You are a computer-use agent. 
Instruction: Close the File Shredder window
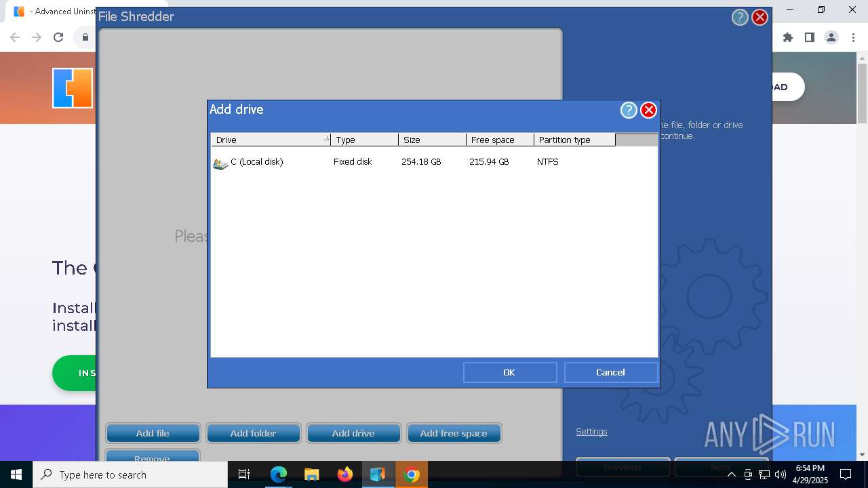760,18
